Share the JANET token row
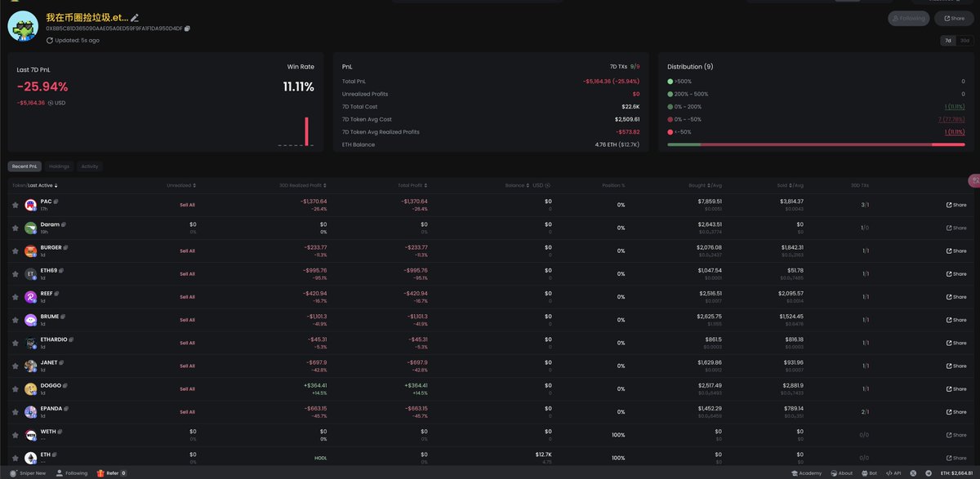980x479 pixels. pos(955,366)
